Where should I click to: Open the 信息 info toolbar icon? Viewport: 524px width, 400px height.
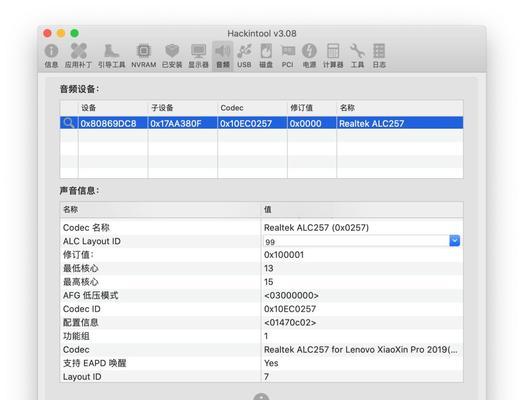tap(51, 55)
